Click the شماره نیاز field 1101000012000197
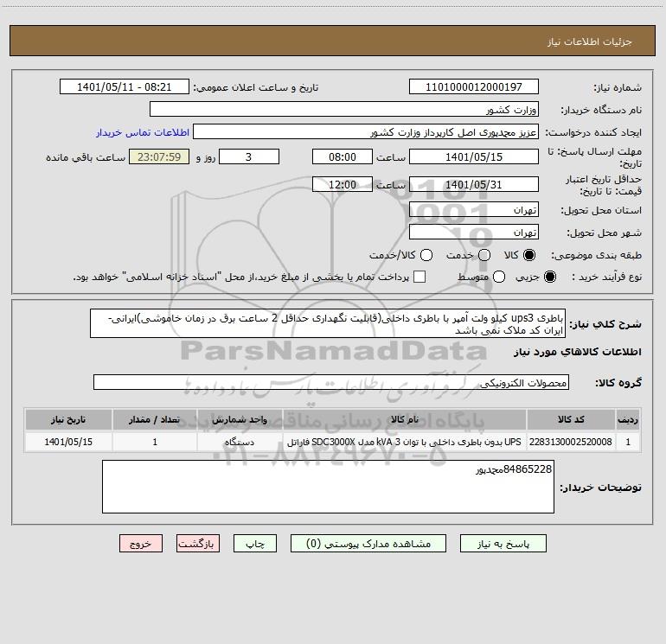 (474, 86)
